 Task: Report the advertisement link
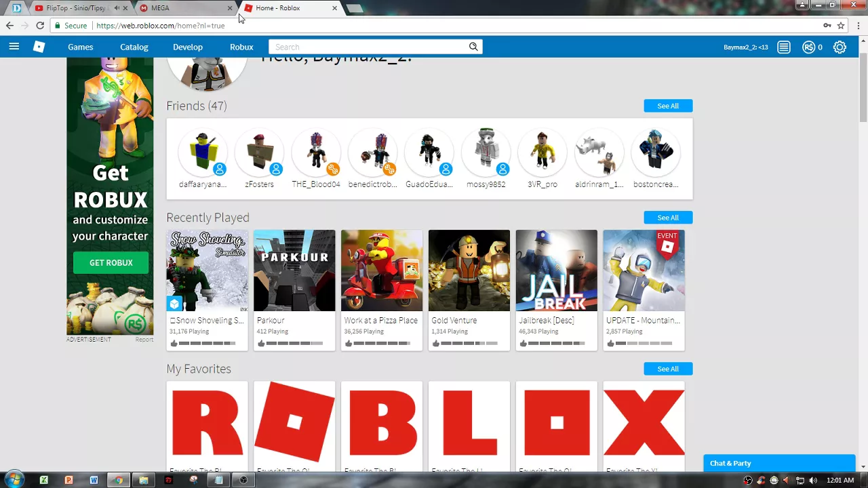(144, 340)
